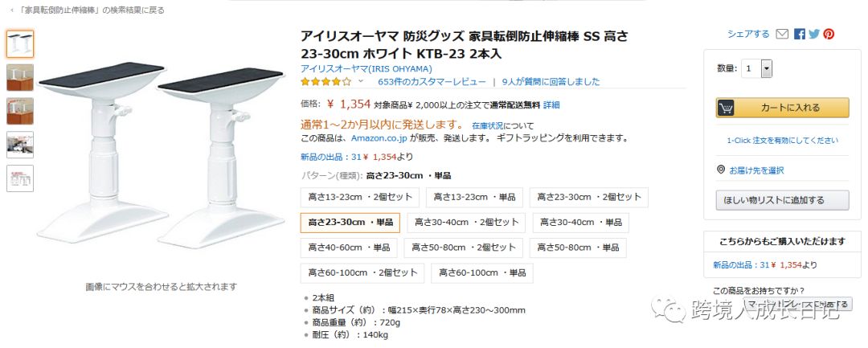Click 1-Click 注文を有効にしてください link
This screenshot has width=868, height=348.
(782, 141)
